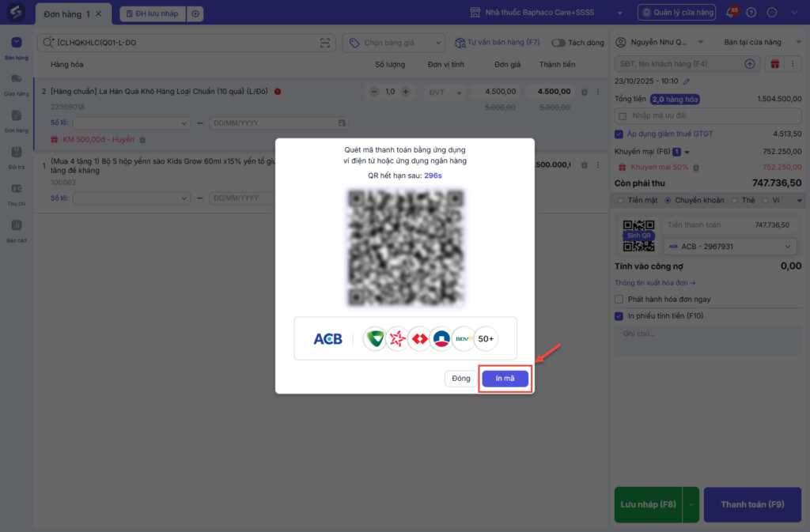
Task: Open the notifications bell icon
Action: 731,13
